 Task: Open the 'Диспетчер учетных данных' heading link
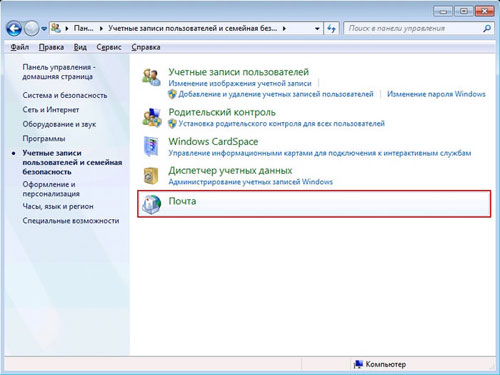click(x=230, y=170)
